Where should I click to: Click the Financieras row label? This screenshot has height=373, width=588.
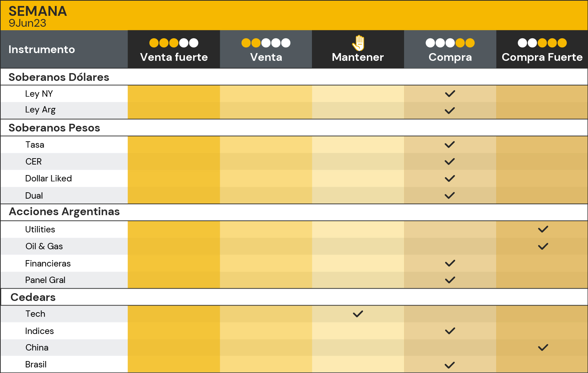tap(48, 263)
